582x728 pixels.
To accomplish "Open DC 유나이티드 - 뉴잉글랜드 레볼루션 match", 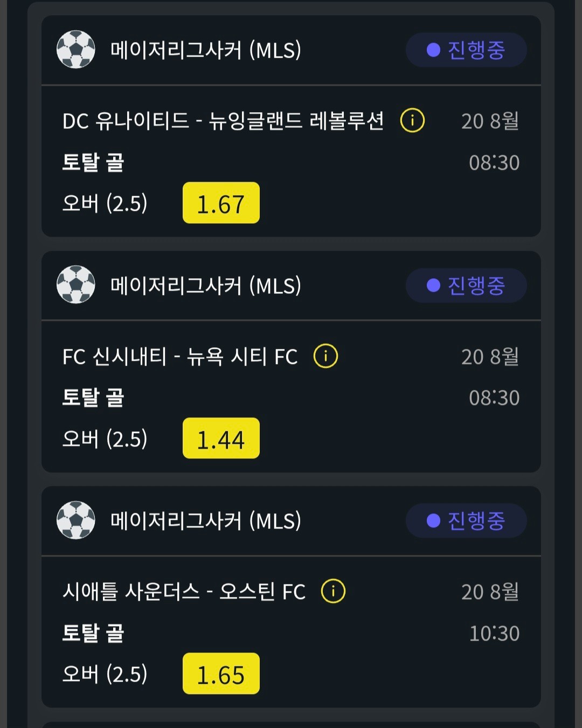I will (x=223, y=121).
